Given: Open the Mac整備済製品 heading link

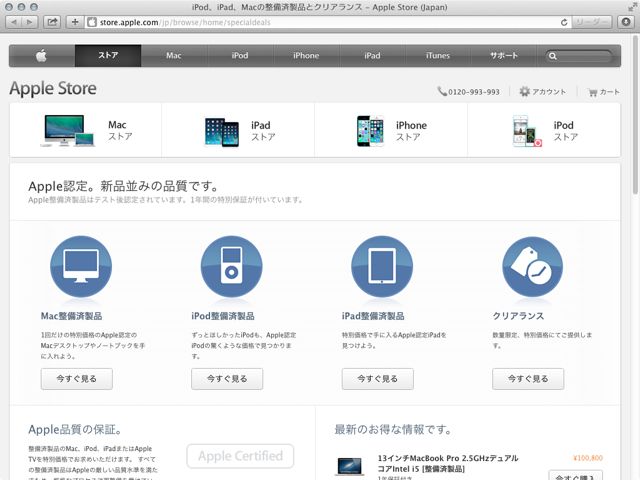Looking at the screenshot, I should (71, 316).
